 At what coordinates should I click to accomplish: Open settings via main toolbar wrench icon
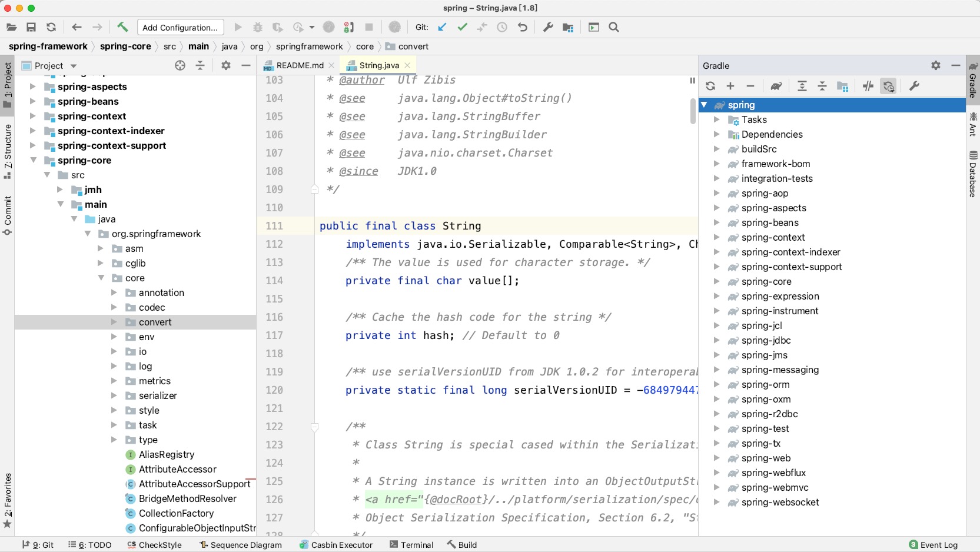tap(548, 27)
